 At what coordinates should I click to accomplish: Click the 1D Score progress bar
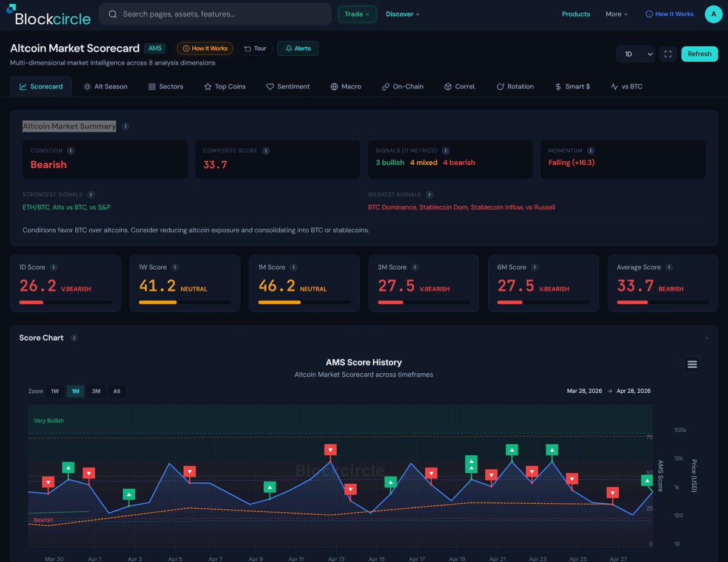coord(65,302)
